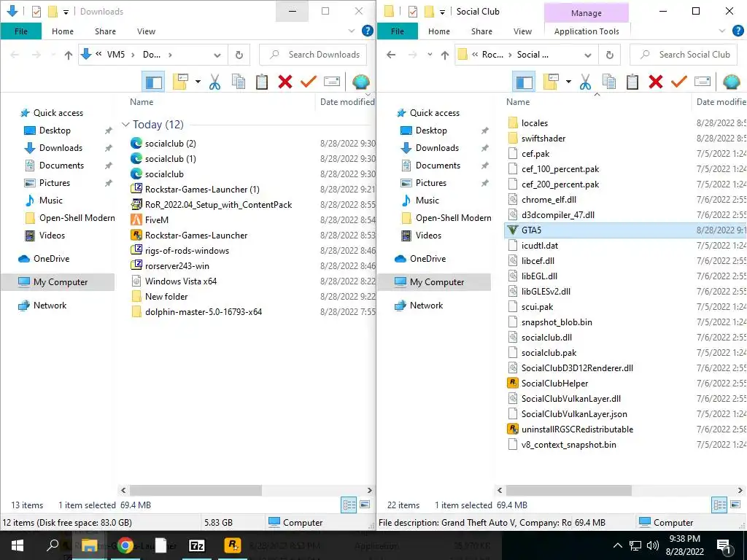Click Paste clipboard icon in Downloads window
Screen dimensions: 747x560
tap(262, 82)
